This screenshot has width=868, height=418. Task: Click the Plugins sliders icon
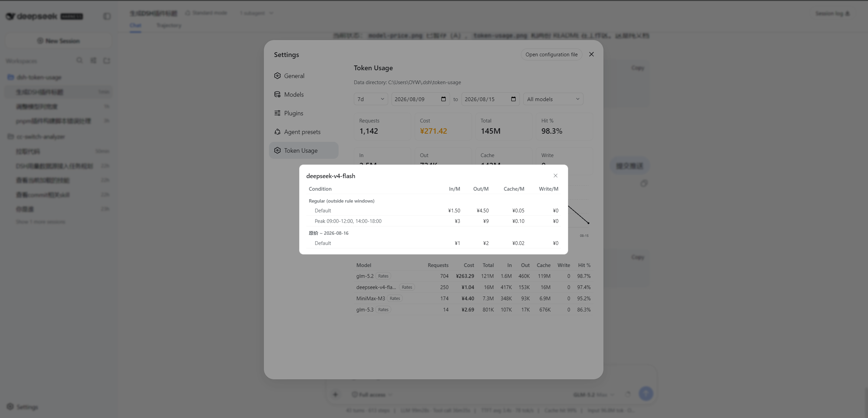(277, 113)
